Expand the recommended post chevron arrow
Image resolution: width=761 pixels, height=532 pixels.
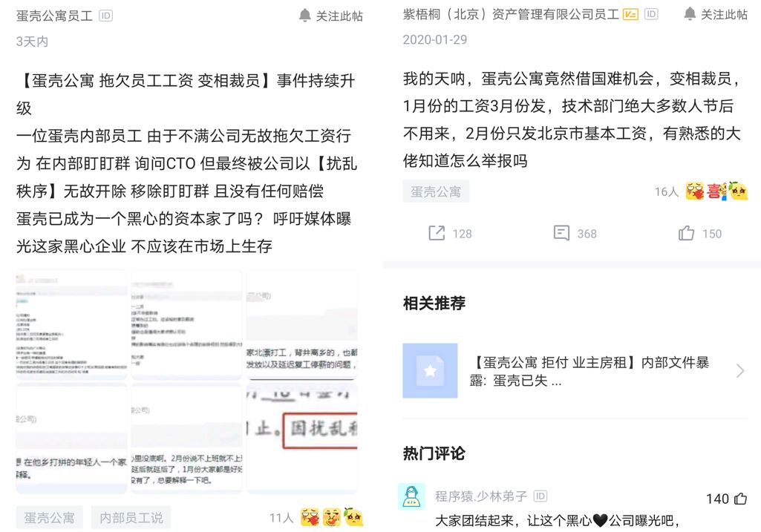(740, 371)
